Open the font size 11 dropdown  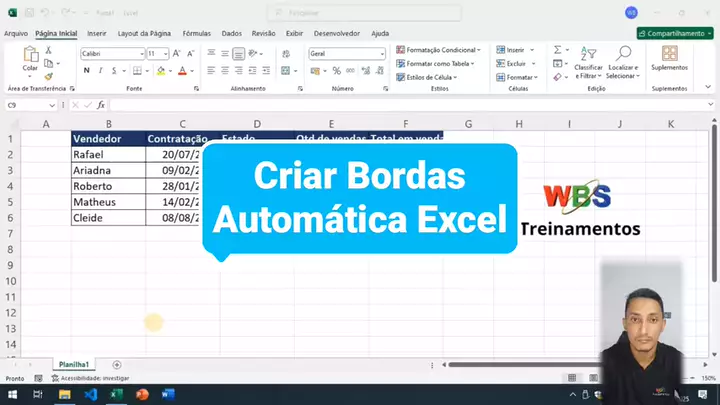click(x=166, y=54)
